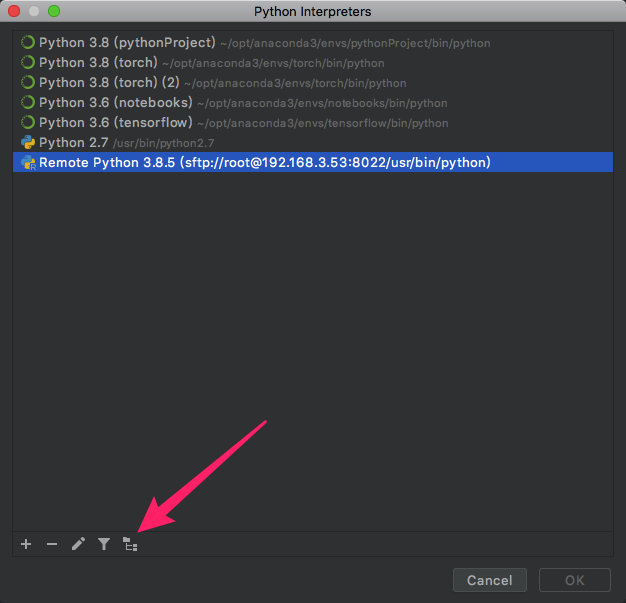Select Python 3.8 (torch) (2) interpreter
This screenshot has height=603, width=626.
tap(313, 82)
